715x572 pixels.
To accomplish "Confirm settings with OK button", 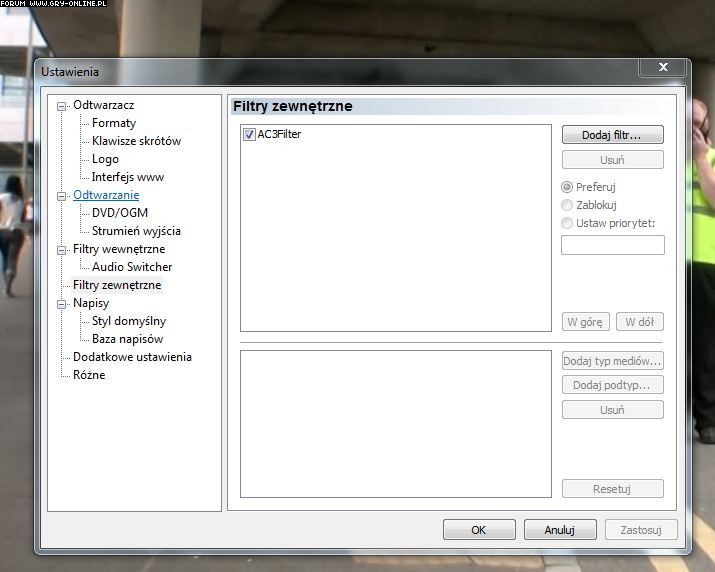I will (x=479, y=530).
